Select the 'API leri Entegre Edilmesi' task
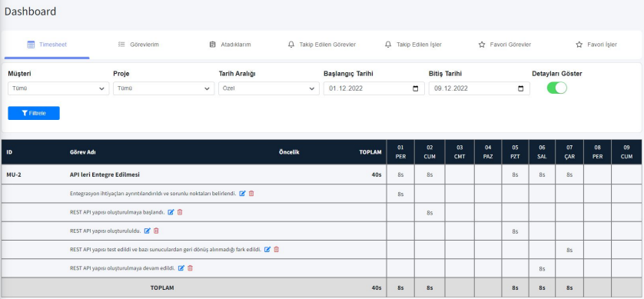Viewport: 644px width, 299px height. (105, 174)
